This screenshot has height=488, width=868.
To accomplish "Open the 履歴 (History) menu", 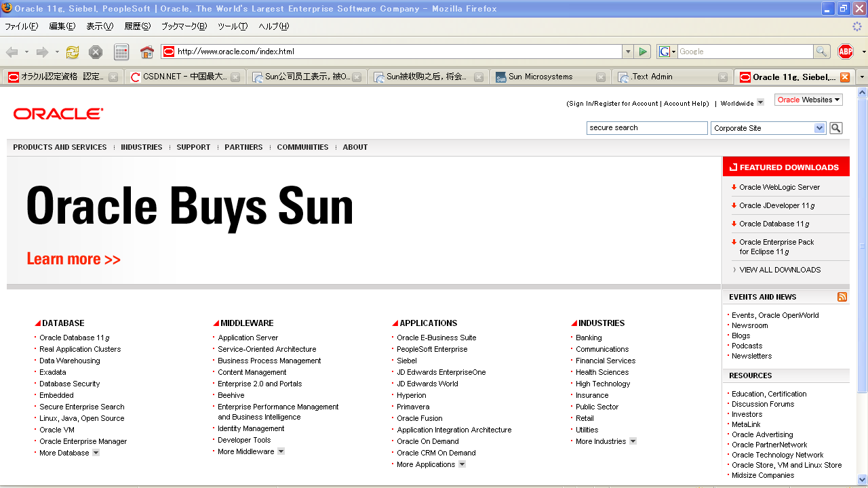I will [138, 26].
